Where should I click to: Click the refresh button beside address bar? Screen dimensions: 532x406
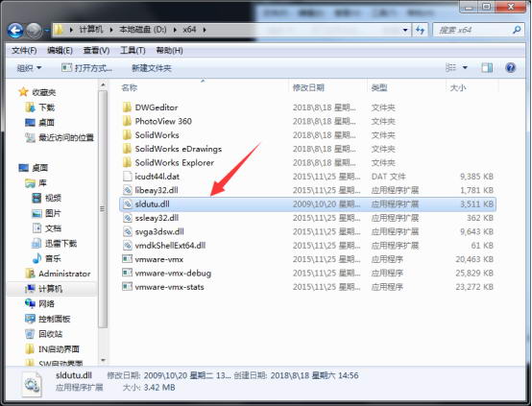click(420, 30)
